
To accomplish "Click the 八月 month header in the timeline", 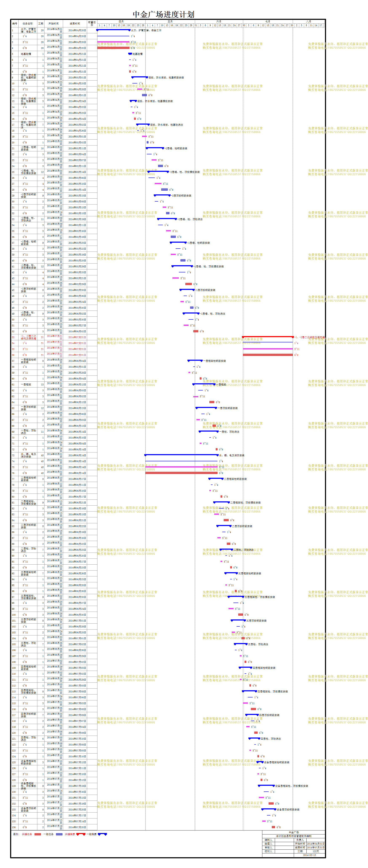I will coord(308,22).
